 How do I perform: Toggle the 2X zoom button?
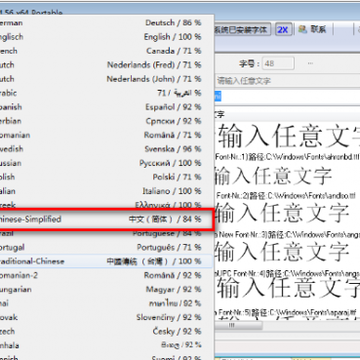tap(283, 30)
